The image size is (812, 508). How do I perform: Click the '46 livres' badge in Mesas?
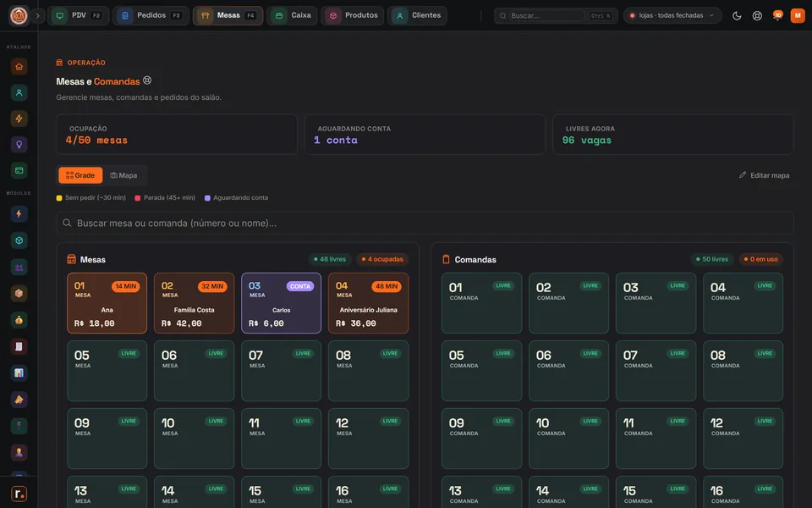329,259
